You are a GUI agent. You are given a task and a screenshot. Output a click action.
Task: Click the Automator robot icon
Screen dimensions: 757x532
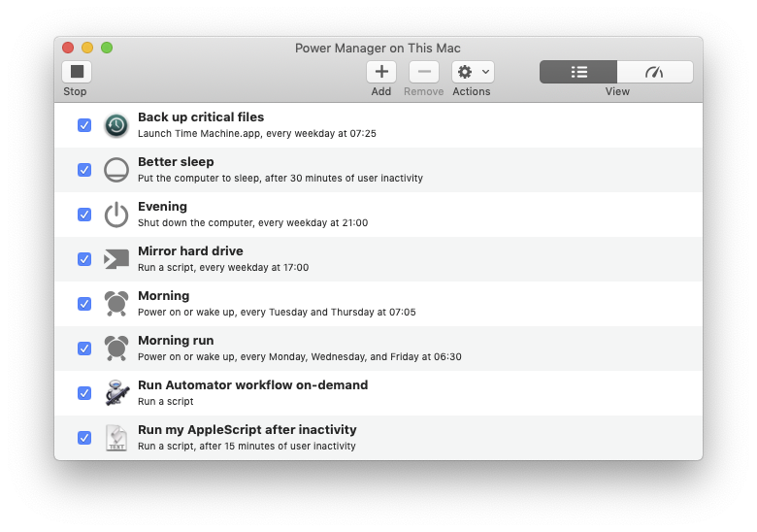pos(116,393)
